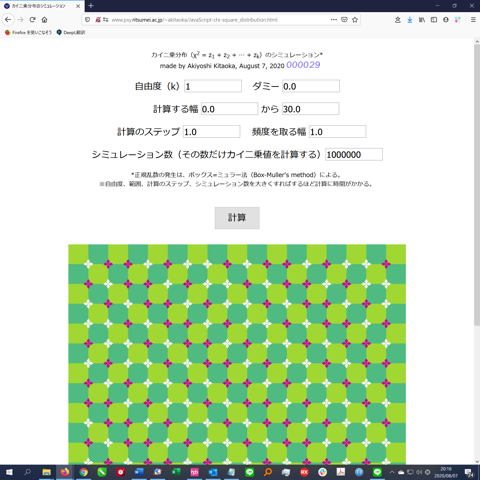
Task: Click the 頻度を取る幅 field
Action: point(337,132)
